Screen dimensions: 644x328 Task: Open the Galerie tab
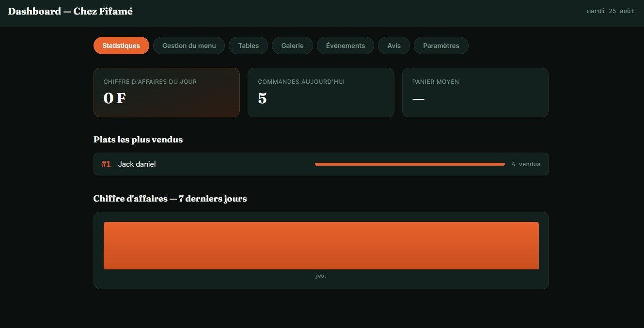[x=292, y=46]
